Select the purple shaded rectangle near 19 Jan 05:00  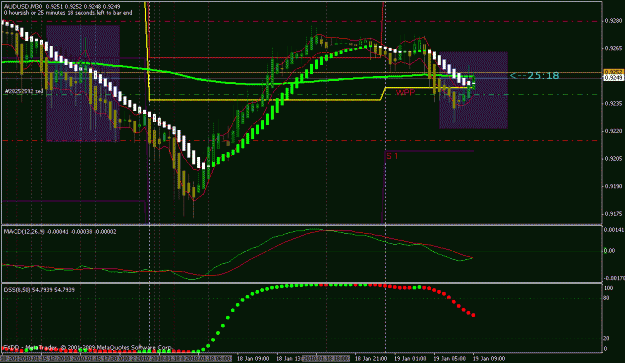point(473,90)
